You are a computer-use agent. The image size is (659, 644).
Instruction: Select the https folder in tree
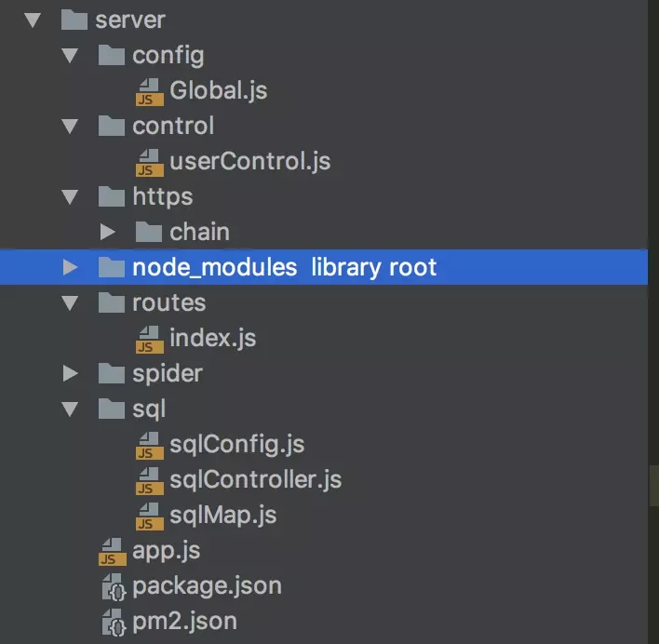pyautogui.click(x=162, y=197)
